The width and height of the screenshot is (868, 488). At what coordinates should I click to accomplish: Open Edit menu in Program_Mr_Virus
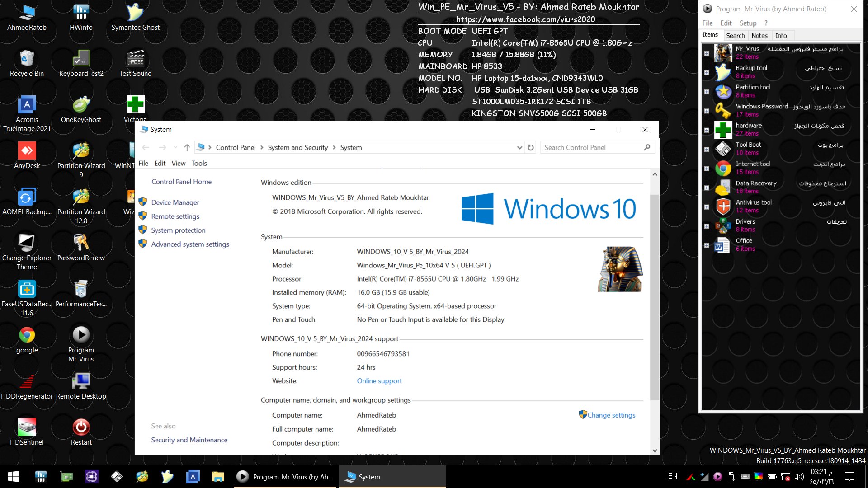pyautogui.click(x=726, y=23)
